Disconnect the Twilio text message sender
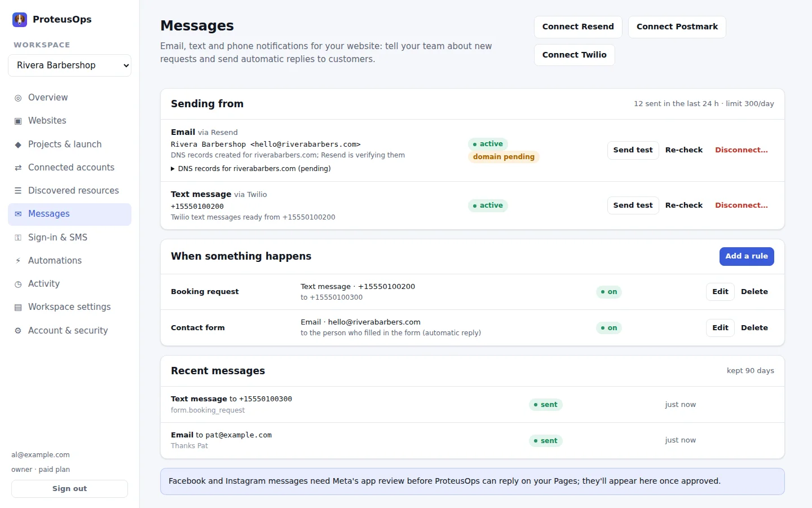 coord(742,205)
